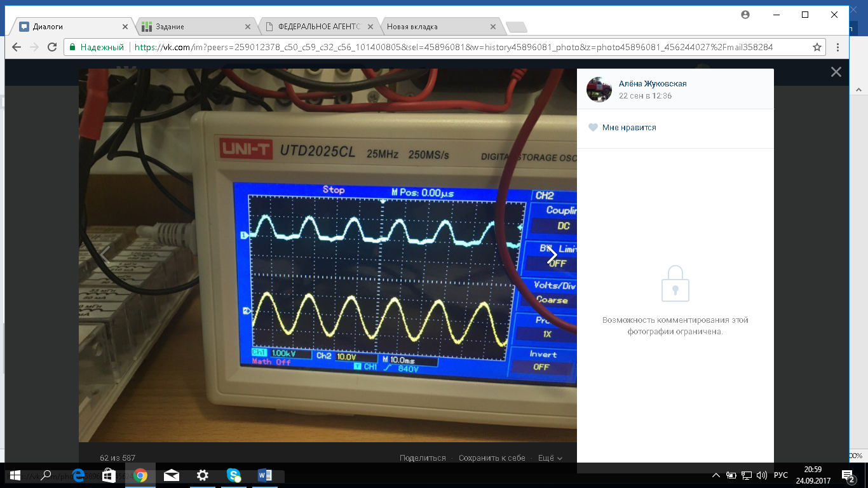Open Windows taskbar search
Viewport: 868px width, 488px height.
[x=46, y=475]
